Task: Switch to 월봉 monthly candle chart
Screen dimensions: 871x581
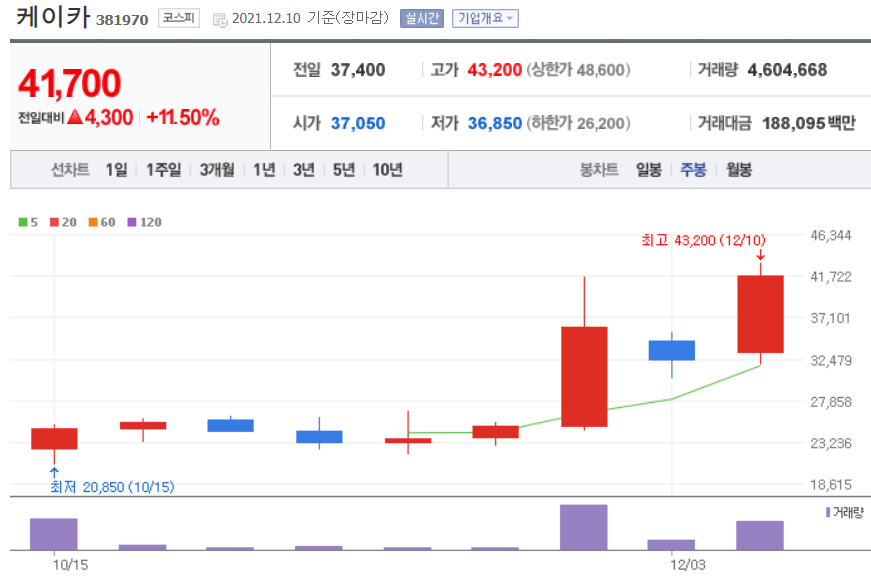Action: coord(739,169)
